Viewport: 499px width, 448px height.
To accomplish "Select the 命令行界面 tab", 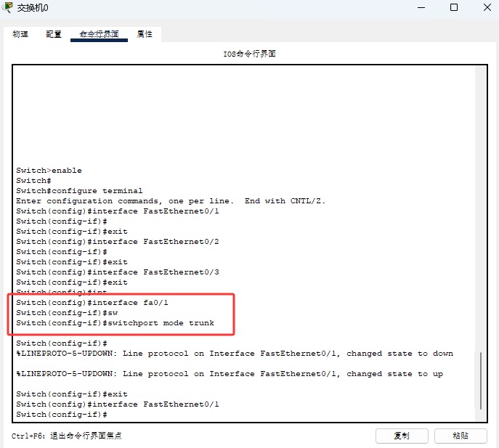I will point(99,34).
